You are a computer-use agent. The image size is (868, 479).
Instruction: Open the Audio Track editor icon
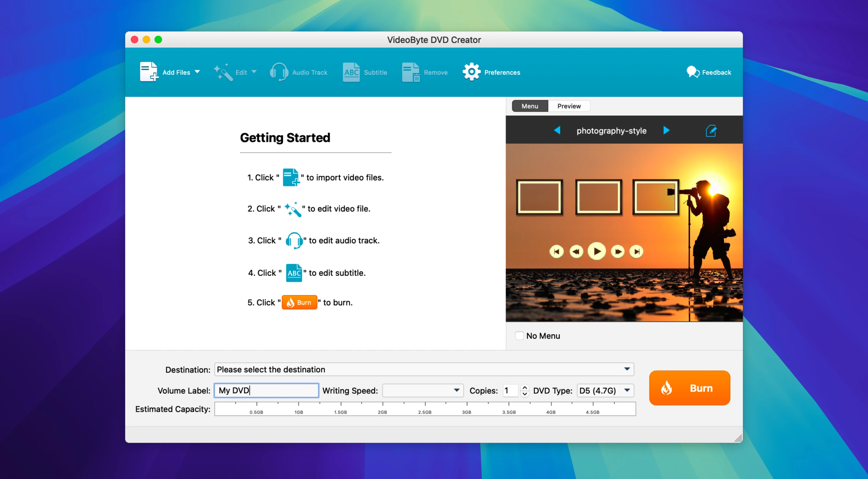[x=279, y=72]
